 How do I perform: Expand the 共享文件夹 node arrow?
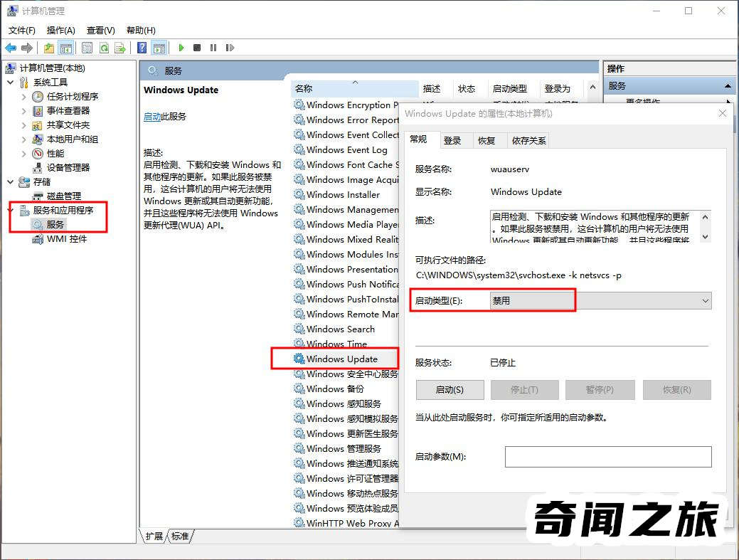point(24,125)
